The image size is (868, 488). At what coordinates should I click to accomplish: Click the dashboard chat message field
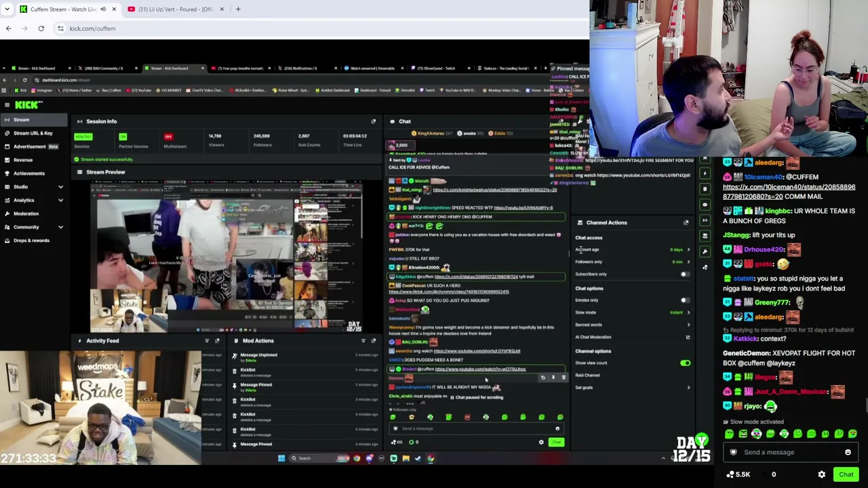pos(476,428)
